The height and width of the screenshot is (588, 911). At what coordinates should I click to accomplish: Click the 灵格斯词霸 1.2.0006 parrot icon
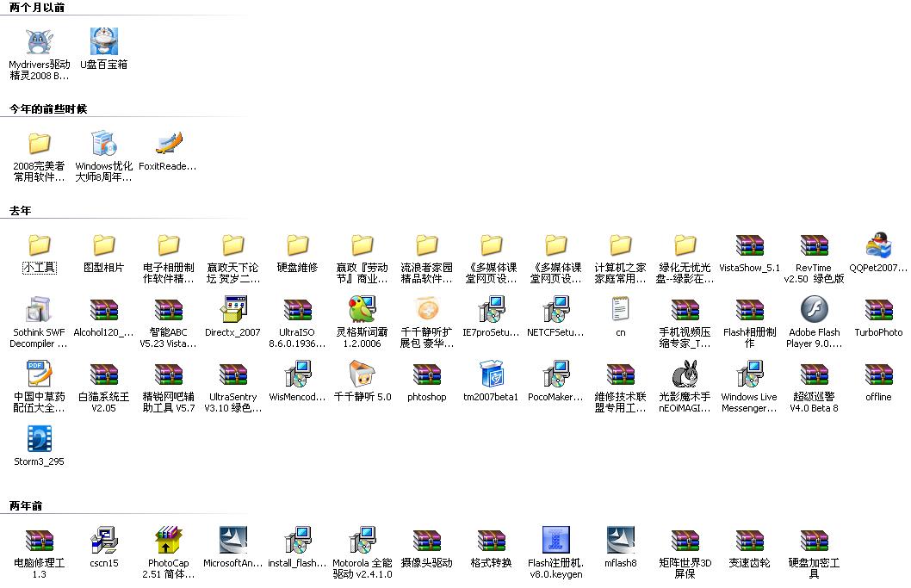pyautogui.click(x=362, y=310)
